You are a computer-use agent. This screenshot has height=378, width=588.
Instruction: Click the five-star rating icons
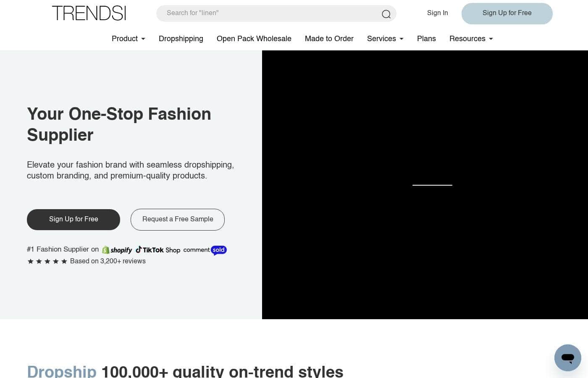(47, 261)
